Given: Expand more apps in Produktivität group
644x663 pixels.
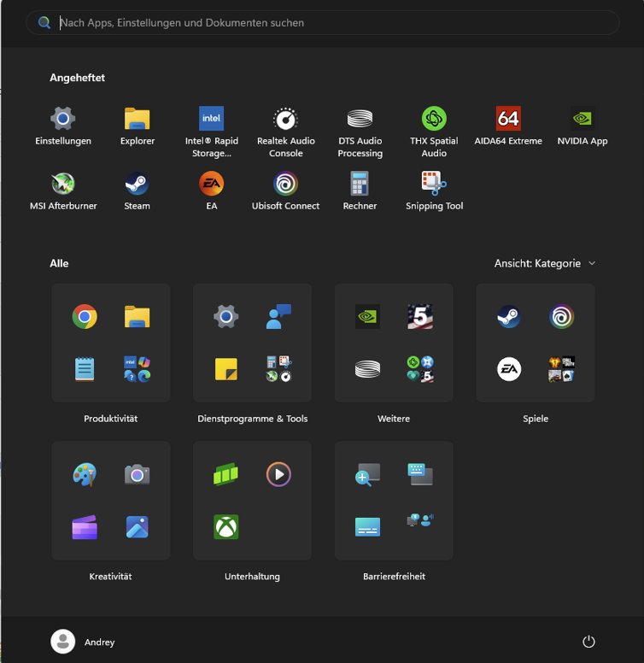Looking at the screenshot, I should click(137, 369).
